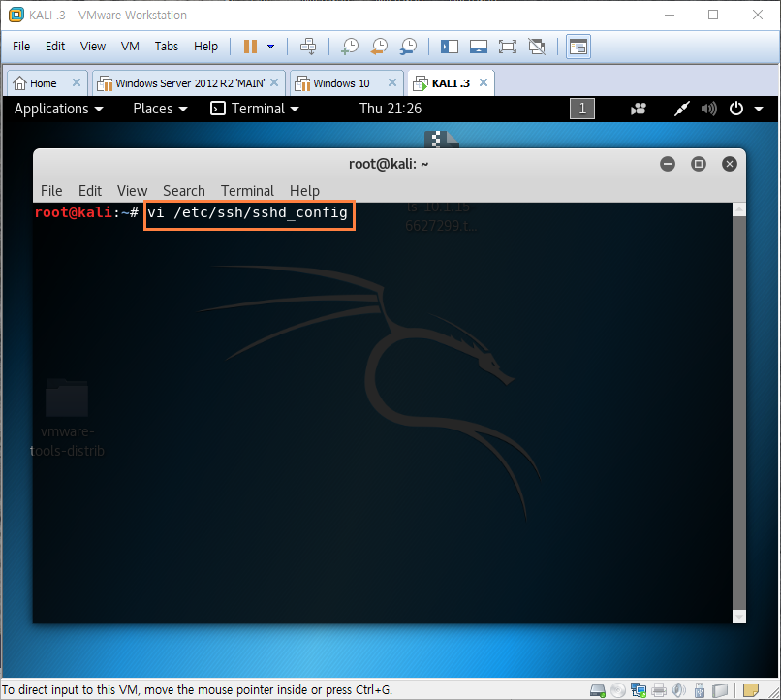781x700 pixels.
Task: Close the Home tab
Action: click(77, 82)
